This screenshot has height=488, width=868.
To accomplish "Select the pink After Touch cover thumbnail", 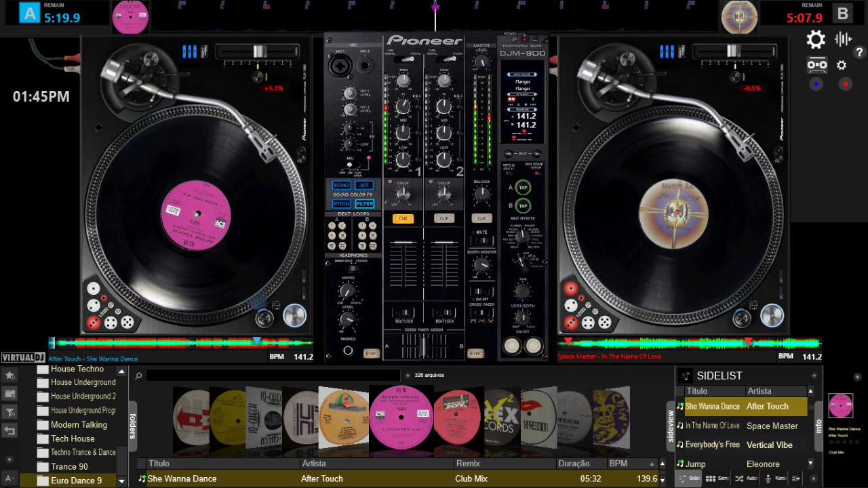I will pyautogui.click(x=401, y=417).
